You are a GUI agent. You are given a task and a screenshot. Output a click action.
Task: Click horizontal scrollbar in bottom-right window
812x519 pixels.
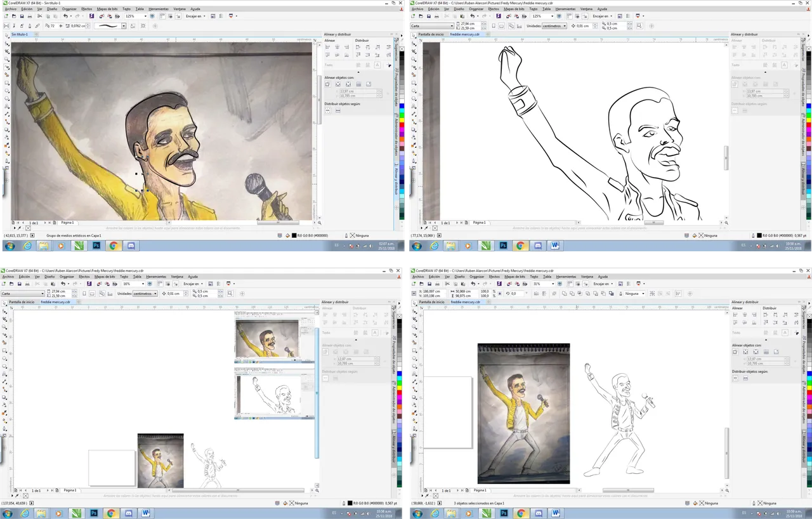tap(627, 490)
